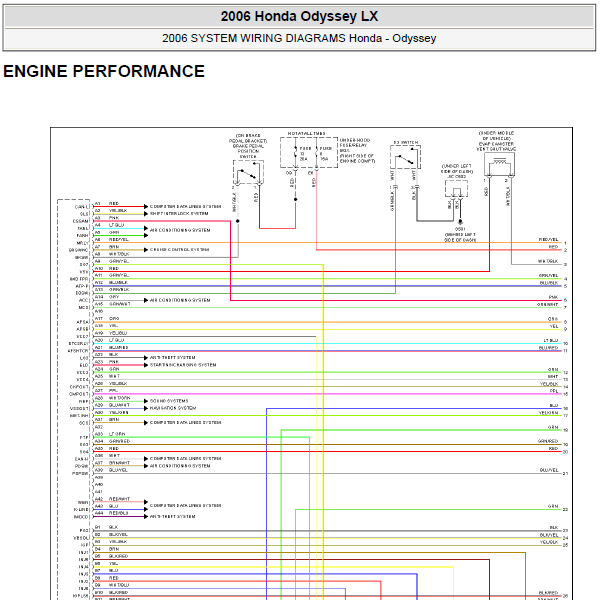Click the 'A10 RED' pin label

[x=107, y=268]
